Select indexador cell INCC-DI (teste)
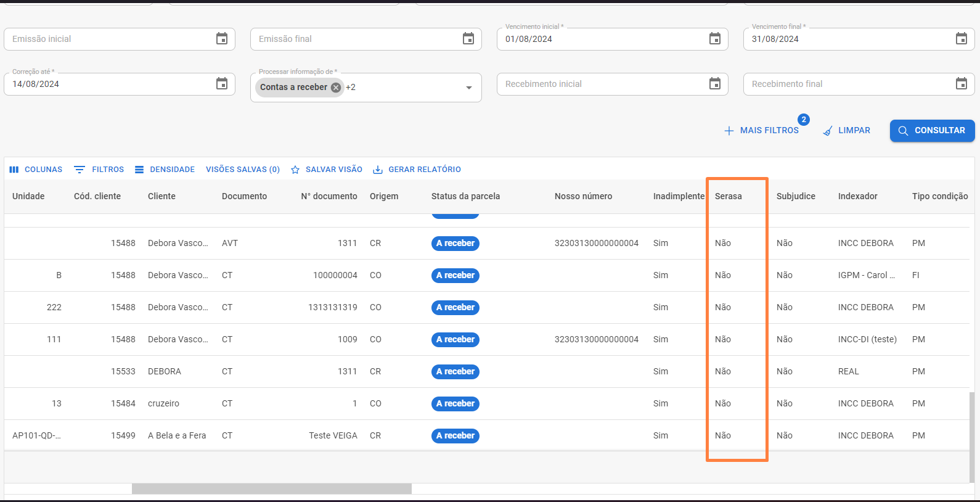The image size is (980, 502). [x=867, y=339]
